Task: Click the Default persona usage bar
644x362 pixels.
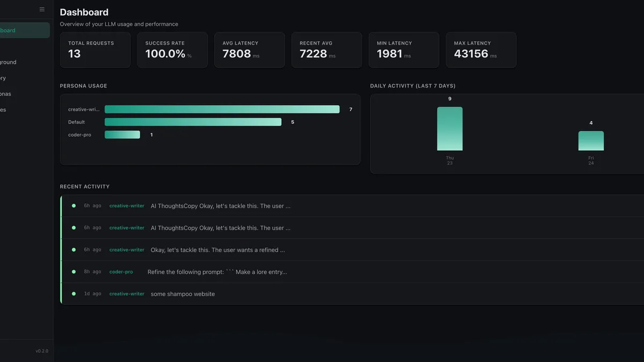Action: pyautogui.click(x=193, y=122)
